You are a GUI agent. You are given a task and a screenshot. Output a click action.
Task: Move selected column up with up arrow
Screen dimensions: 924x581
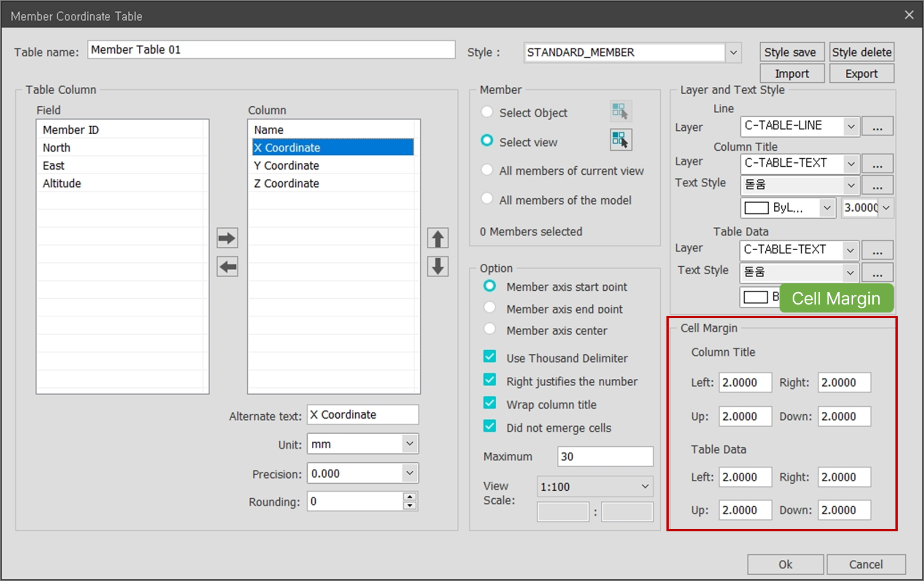[x=438, y=238]
